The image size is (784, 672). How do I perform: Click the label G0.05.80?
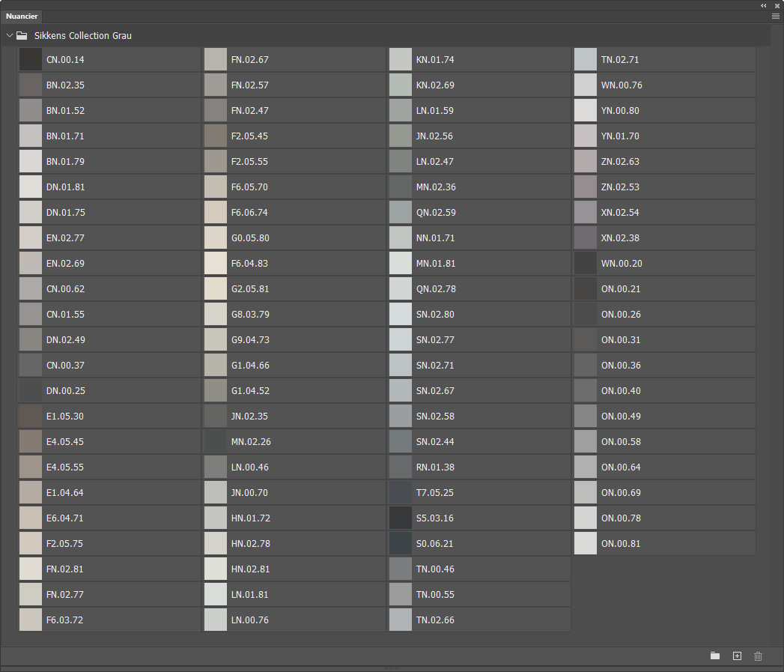coord(250,237)
